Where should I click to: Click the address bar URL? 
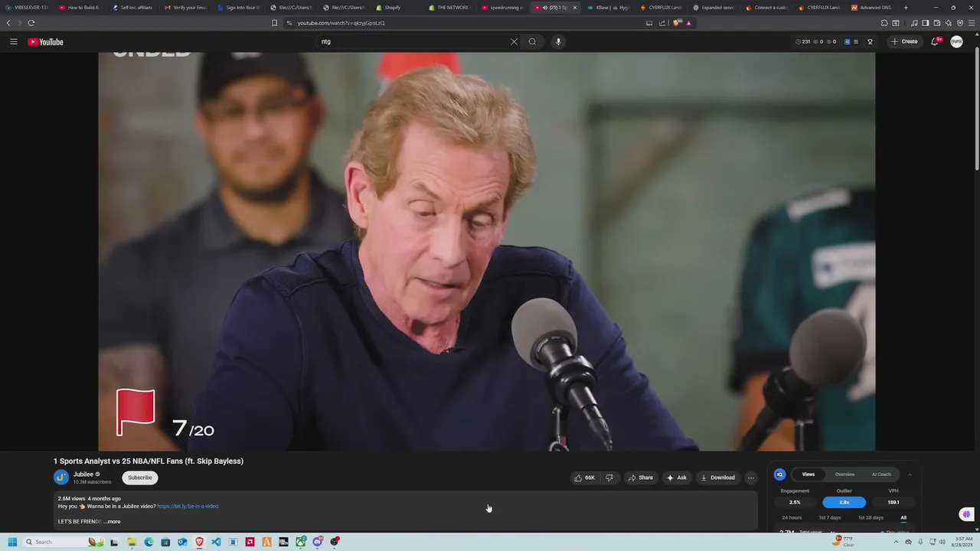341,23
